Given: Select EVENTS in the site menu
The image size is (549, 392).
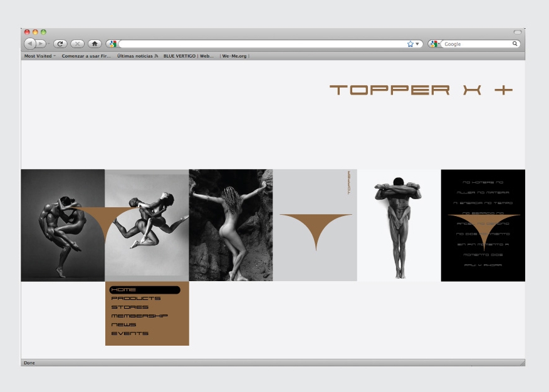Looking at the screenshot, I should coord(130,333).
